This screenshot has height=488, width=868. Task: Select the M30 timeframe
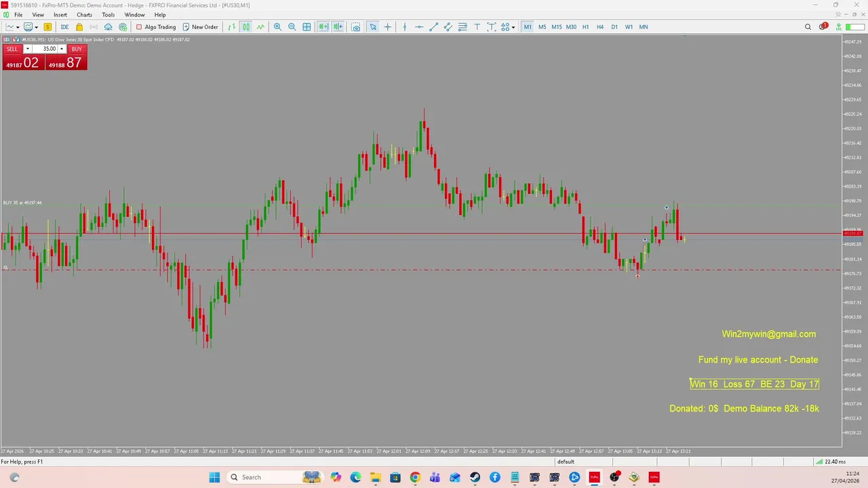point(571,27)
